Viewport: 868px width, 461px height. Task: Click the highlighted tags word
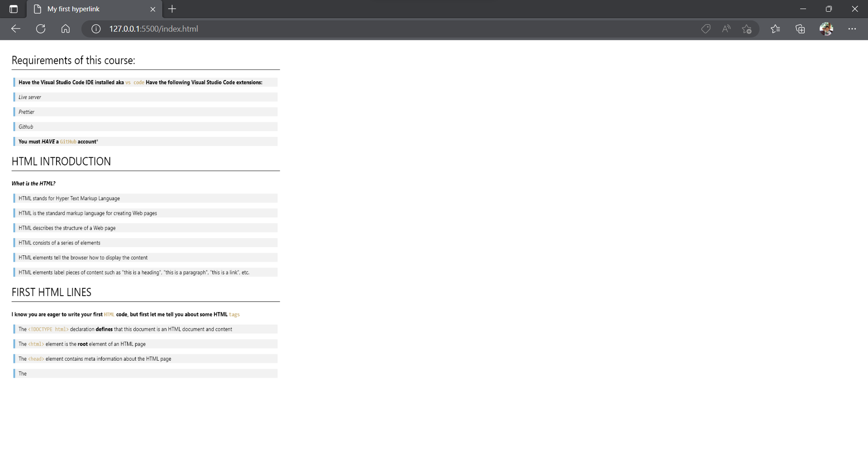(x=234, y=315)
